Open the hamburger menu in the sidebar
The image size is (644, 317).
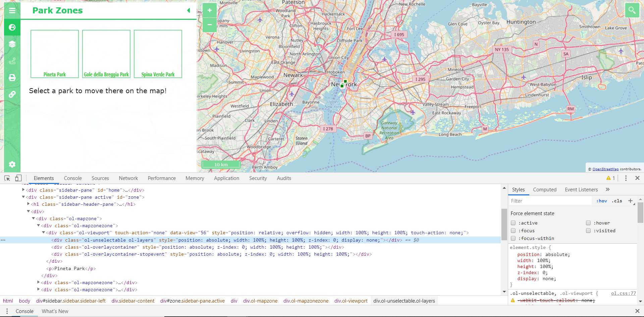12,10
